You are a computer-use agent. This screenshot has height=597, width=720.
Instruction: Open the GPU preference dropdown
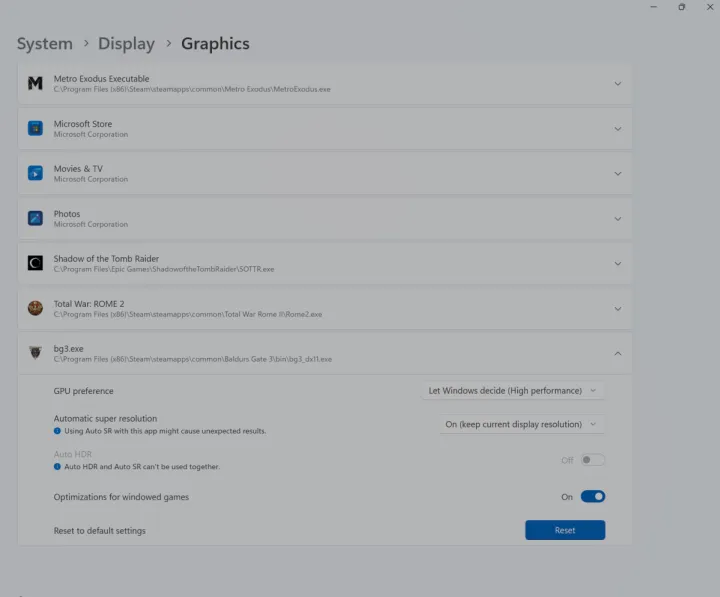(512, 391)
